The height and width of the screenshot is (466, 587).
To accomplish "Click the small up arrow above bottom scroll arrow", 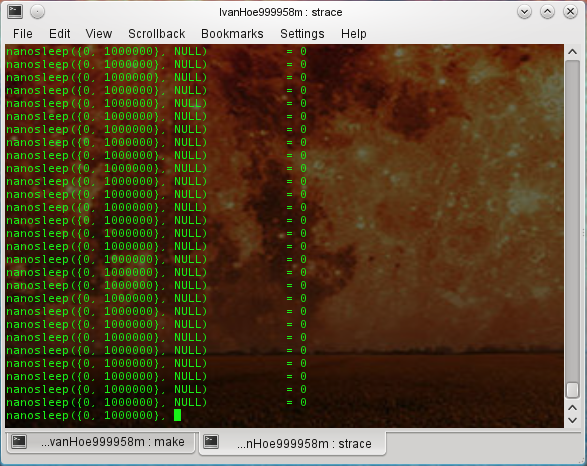I will click(572, 408).
